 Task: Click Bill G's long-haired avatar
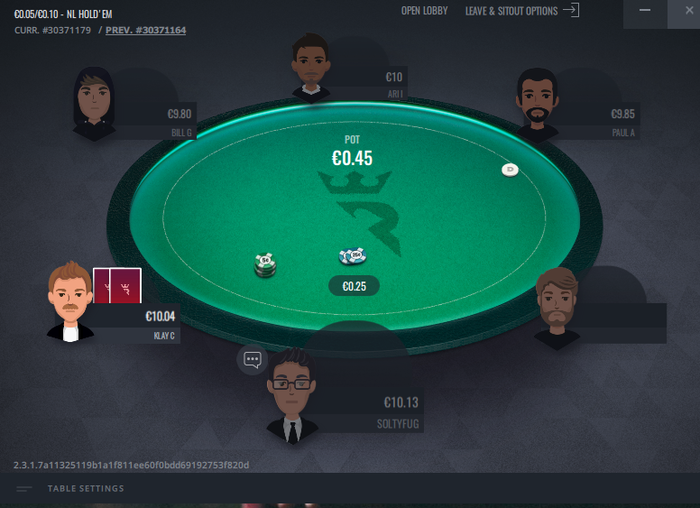point(94,104)
